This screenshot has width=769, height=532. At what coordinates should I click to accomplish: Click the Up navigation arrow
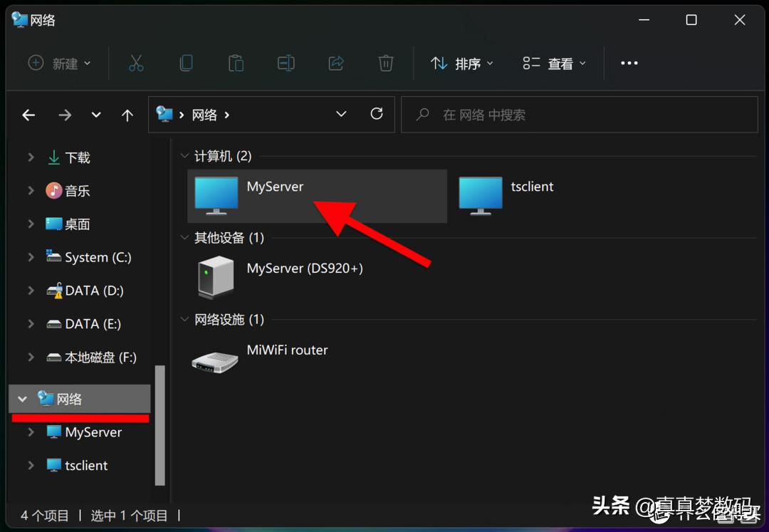coord(127,114)
